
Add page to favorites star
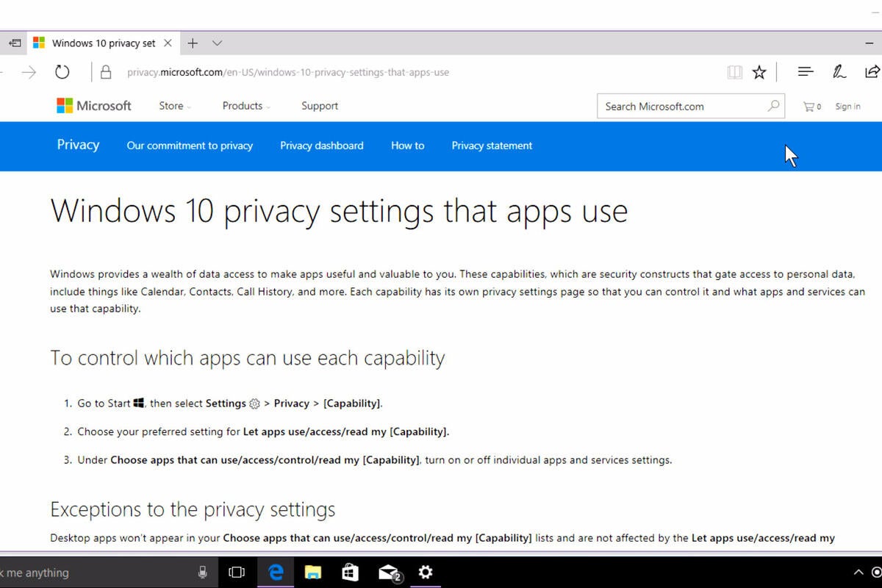[x=759, y=72]
